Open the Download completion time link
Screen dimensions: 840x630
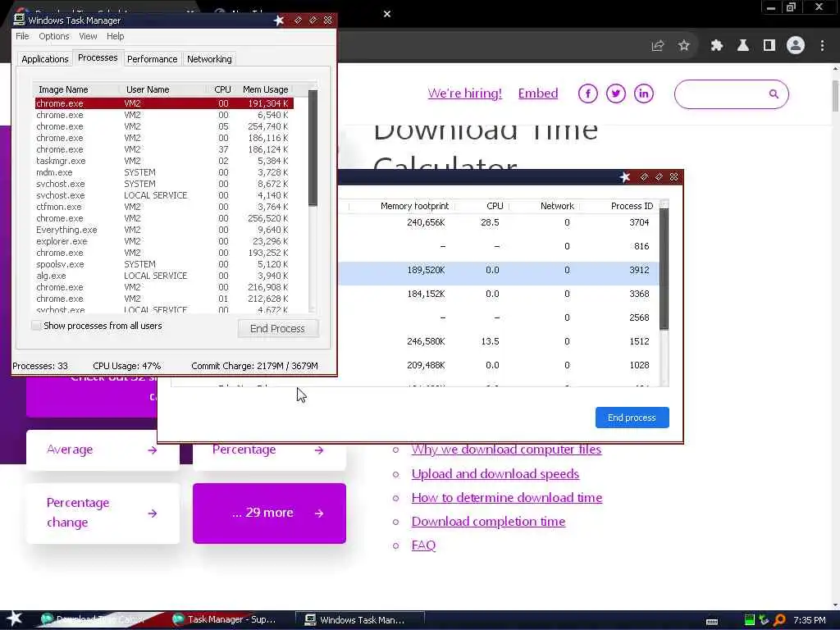(488, 521)
